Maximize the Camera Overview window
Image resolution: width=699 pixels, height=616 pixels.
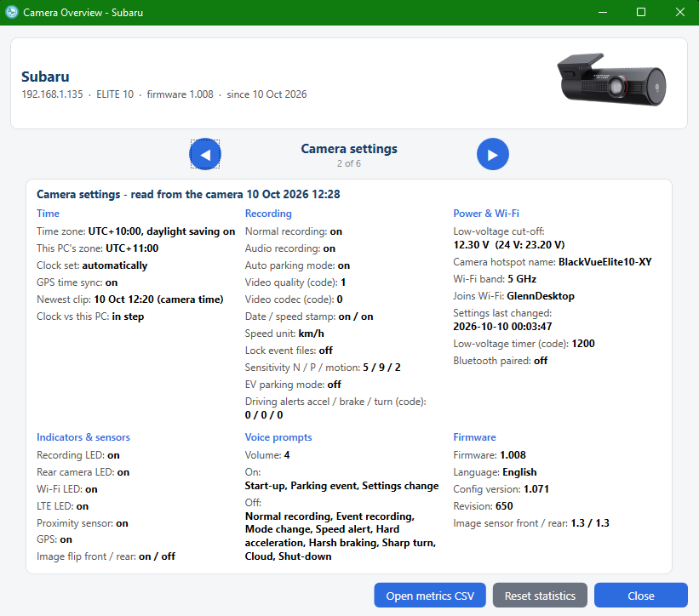click(x=641, y=12)
